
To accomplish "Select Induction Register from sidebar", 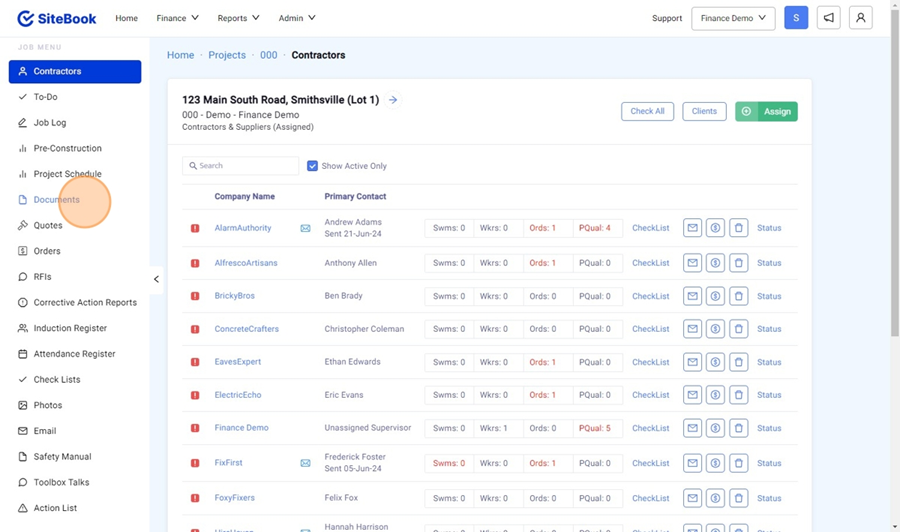I will (70, 328).
